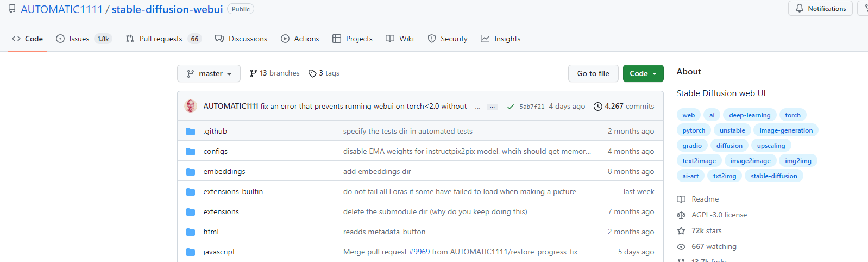Open the html folder

211,232
